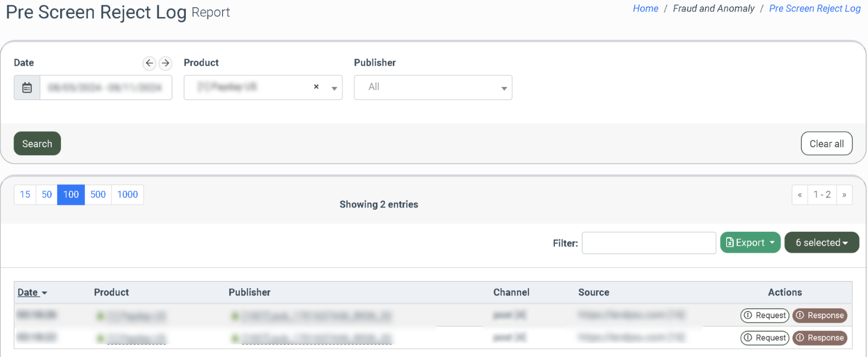This screenshot has height=357, width=868.
Task: Show 50 entries per page
Action: [x=47, y=195]
